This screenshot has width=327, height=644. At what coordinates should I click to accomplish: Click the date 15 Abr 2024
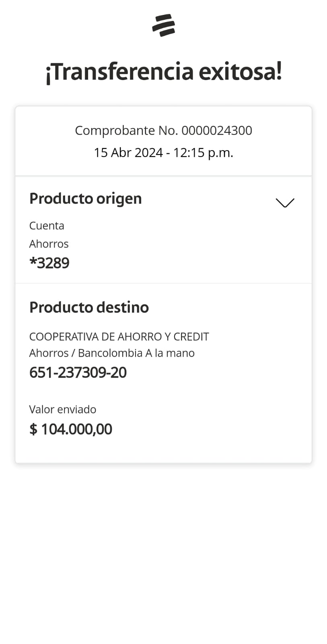128,153
